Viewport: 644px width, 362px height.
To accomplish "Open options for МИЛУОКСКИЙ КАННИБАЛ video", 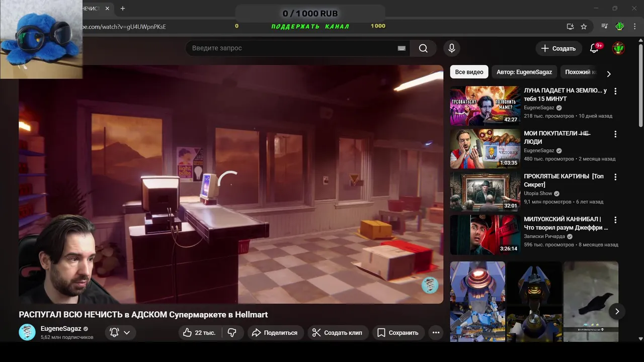I will [x=615, y=220].
